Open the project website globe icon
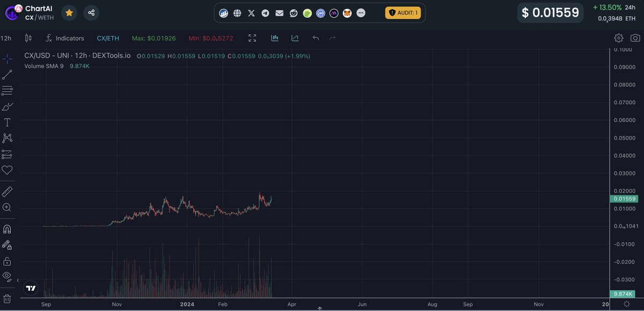Image resolution: width=644 pixels, height=311 pixels. 237,13
